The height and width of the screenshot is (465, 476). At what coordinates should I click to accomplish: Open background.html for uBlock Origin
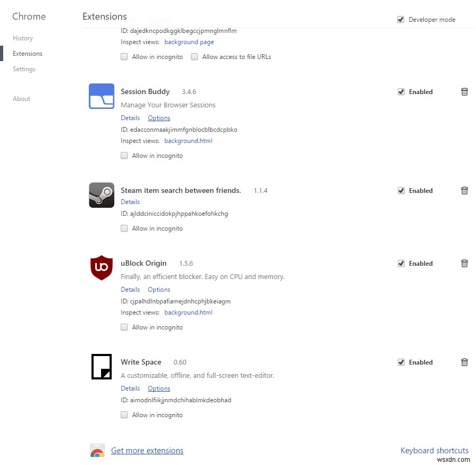click(x=188, y=312)
